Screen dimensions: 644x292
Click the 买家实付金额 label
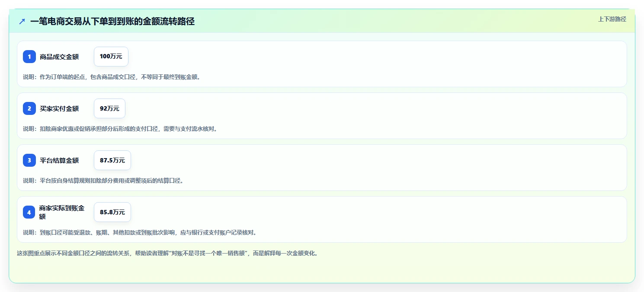[x=59, y=108]
